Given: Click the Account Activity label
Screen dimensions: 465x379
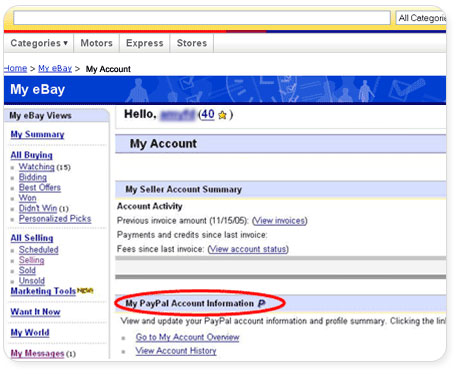Looking at the screenshot, I should point(150,206).
